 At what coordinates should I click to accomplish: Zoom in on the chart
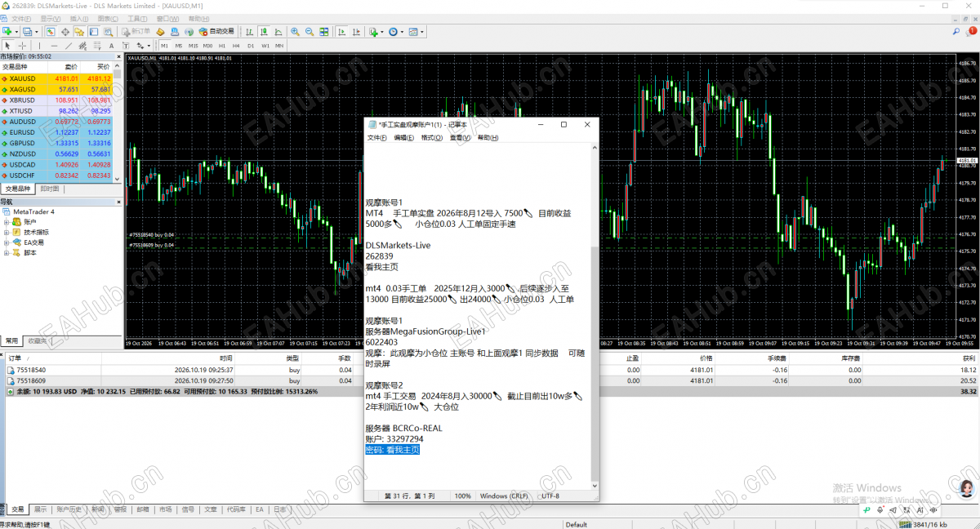point(295,32)
